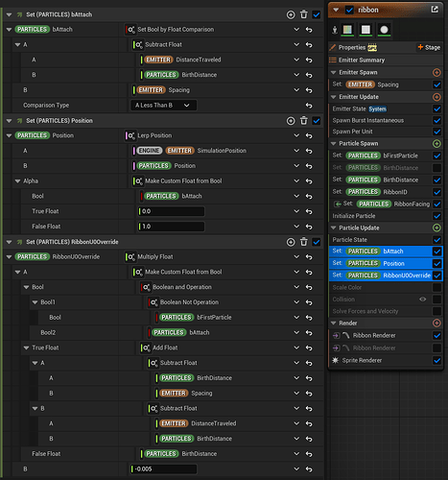Image resolution: width=448 pixels, height=480 pixels.
Task: Click the Stage add button
Action: click(x=429, y=47)
